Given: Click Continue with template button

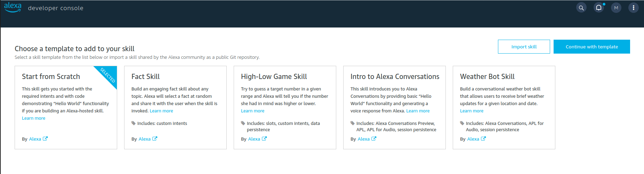Looking at the screenshot, I should pyautogui.click(x=592, y=47).
